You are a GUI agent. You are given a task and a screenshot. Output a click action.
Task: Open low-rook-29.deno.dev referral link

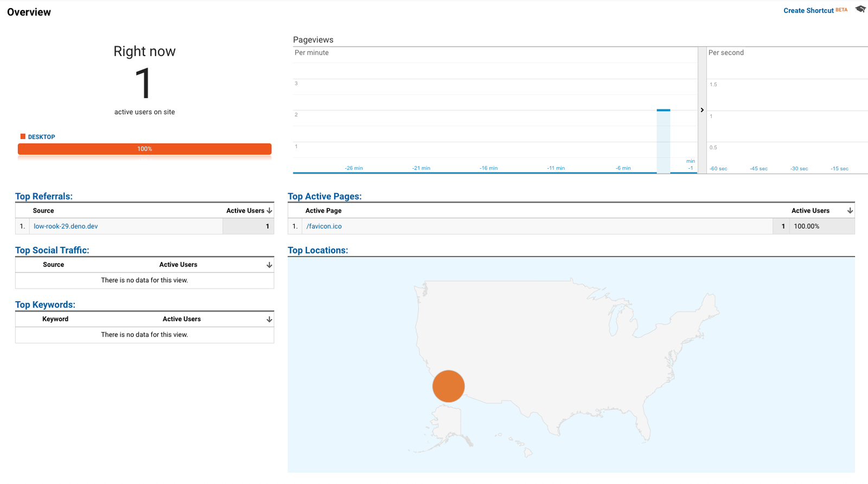(x=66, y=226)
